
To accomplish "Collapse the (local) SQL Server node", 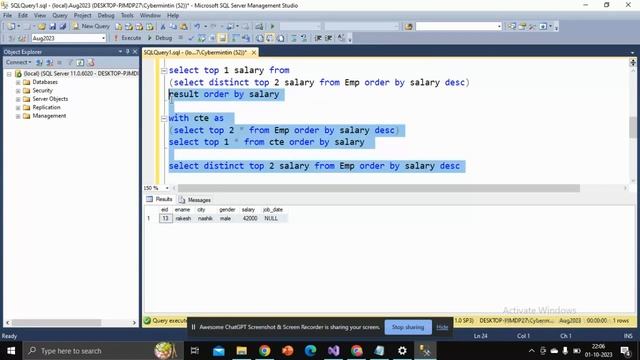I will pos(9,74).
